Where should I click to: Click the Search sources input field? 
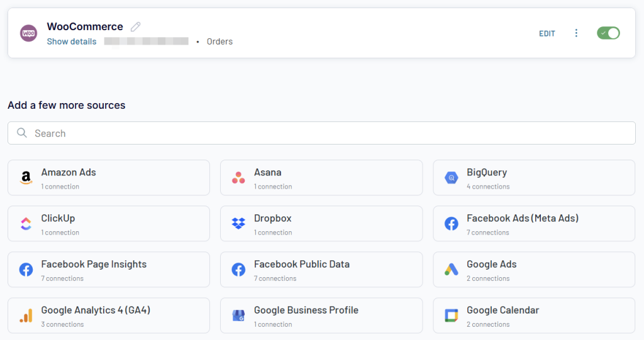321,133
